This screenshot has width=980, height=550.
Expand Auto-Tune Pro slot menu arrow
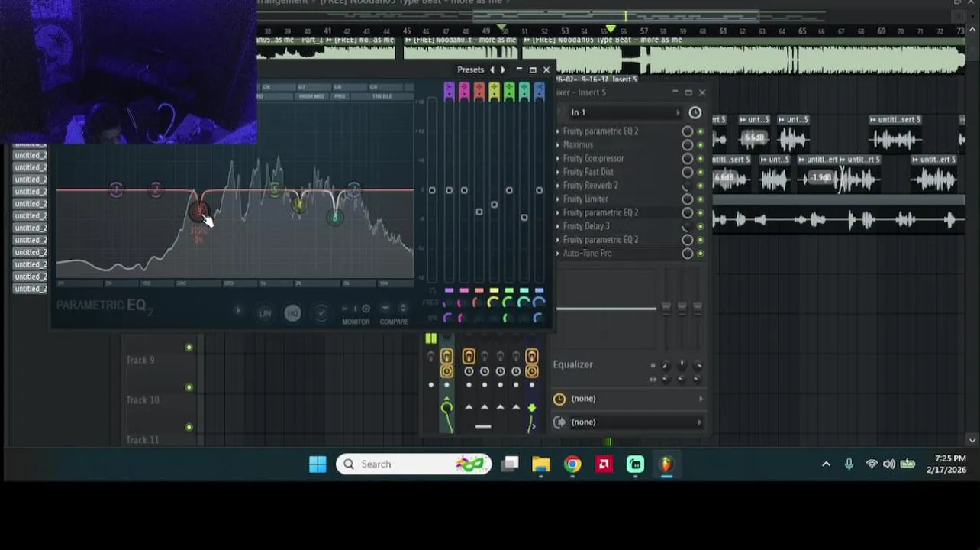click(x=558, y=254)
